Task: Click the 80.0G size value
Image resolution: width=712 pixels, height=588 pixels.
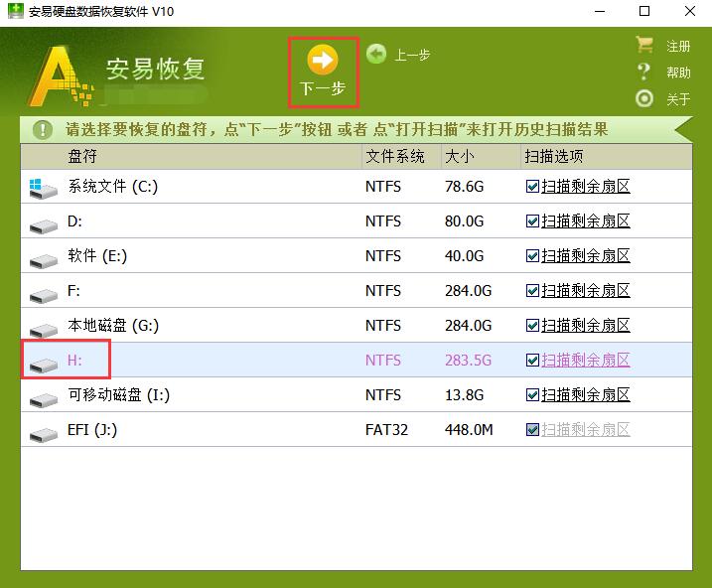Action: click(465, 221)
